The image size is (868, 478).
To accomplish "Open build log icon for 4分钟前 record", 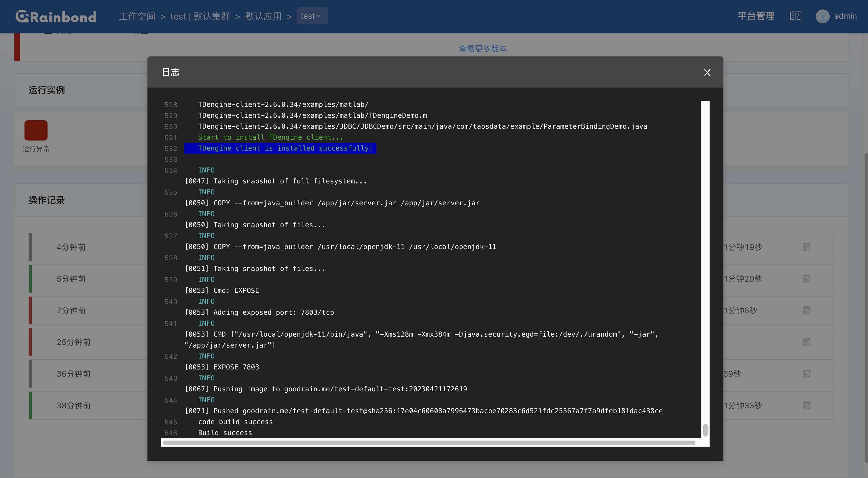I will point(807,247).
